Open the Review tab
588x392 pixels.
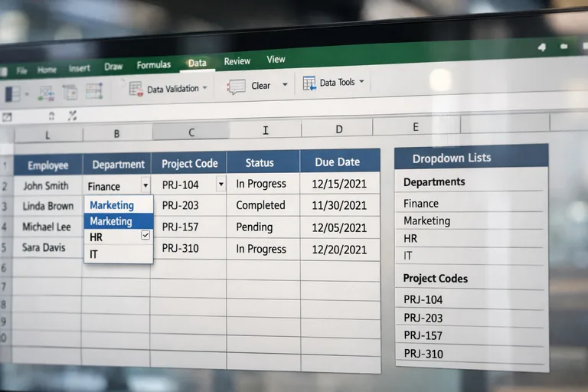click(x=237, y=61)
